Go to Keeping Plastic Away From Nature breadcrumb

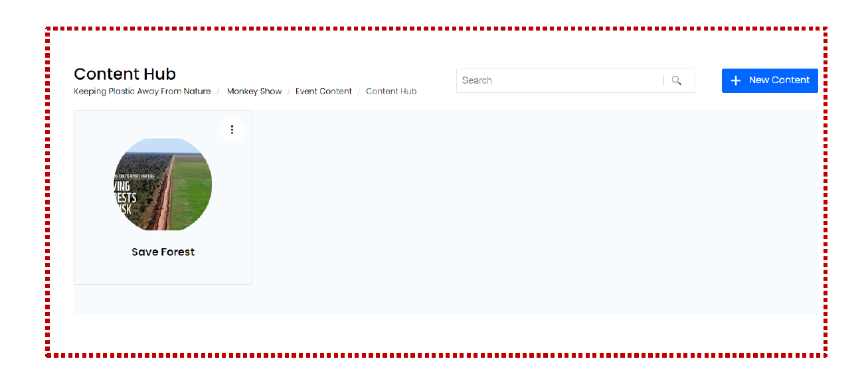pos(142,92)
